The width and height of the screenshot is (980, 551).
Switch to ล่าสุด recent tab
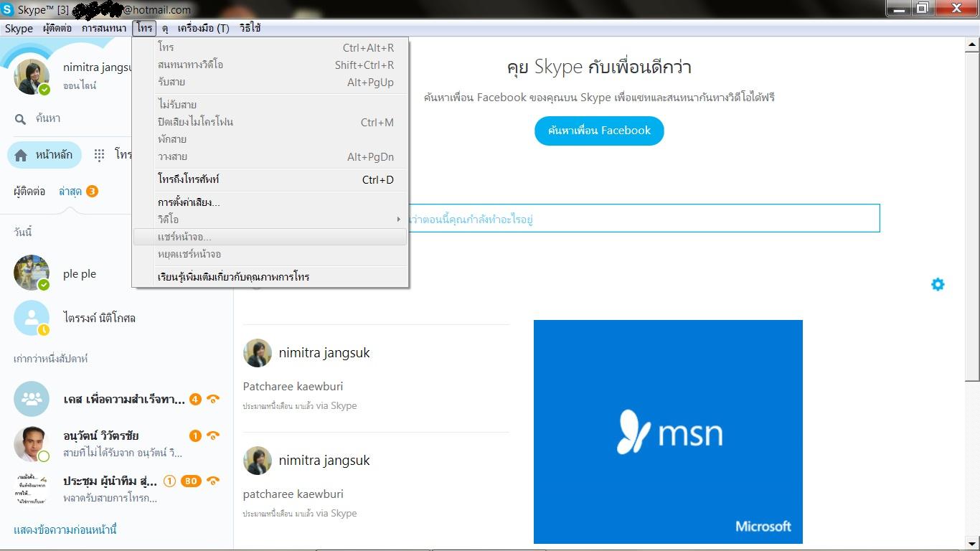(70, 192)
